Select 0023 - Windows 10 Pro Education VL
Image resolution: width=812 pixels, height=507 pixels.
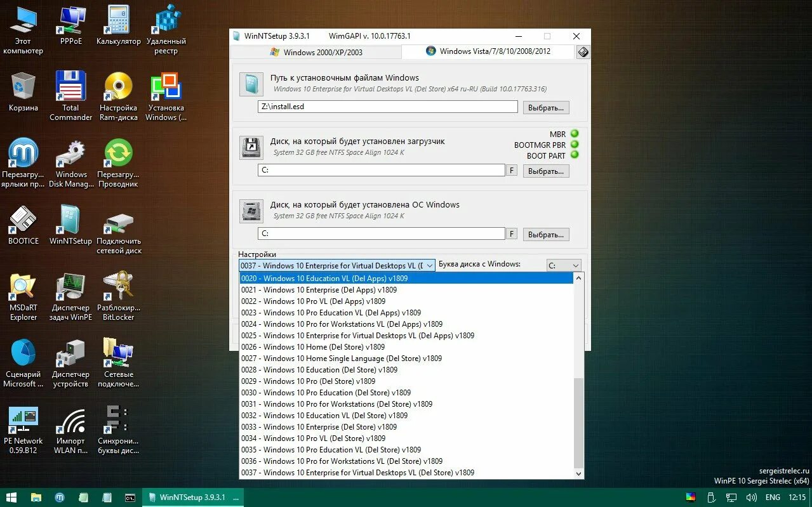point(406,312)
